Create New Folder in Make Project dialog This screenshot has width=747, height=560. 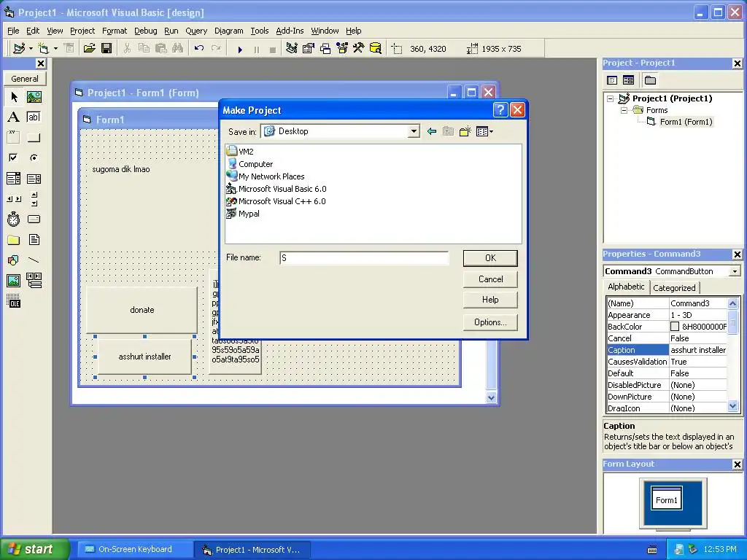[465, 131]
